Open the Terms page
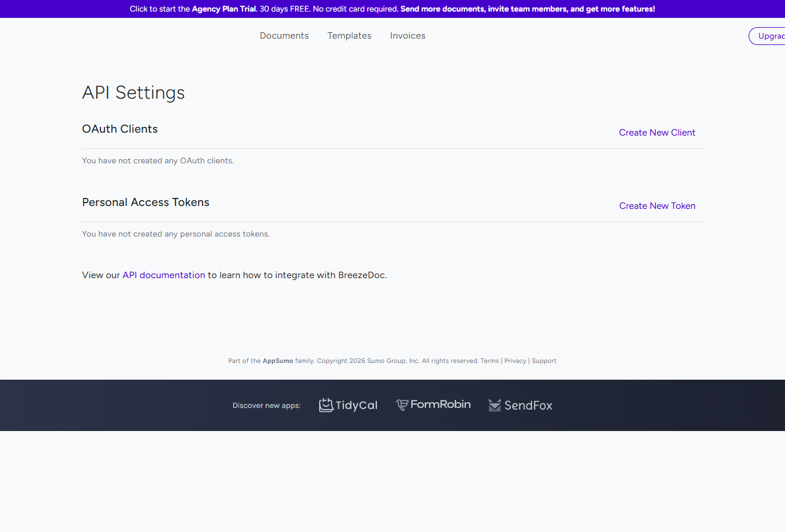The height and width of the screenshot is (532, 785). [489, 361]
